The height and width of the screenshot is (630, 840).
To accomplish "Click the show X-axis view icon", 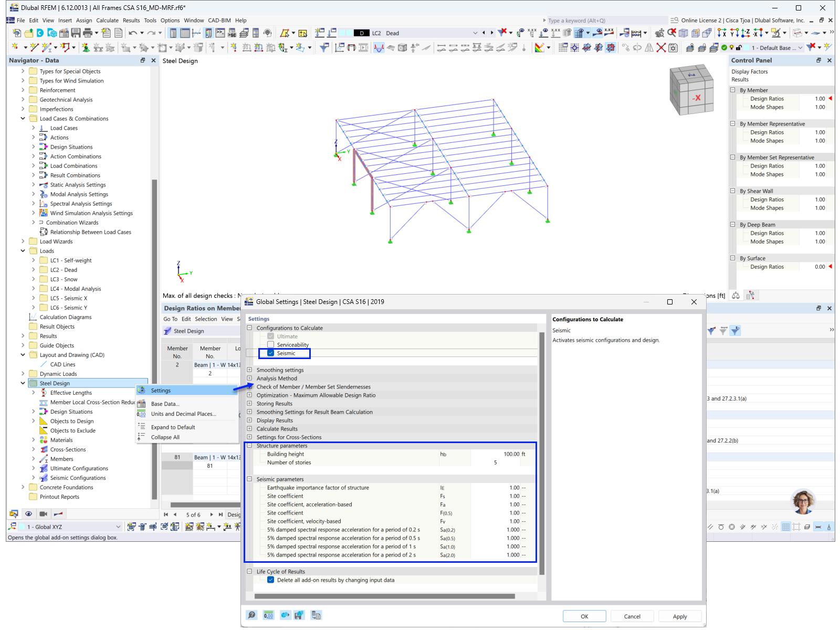I will click(722, 33).
